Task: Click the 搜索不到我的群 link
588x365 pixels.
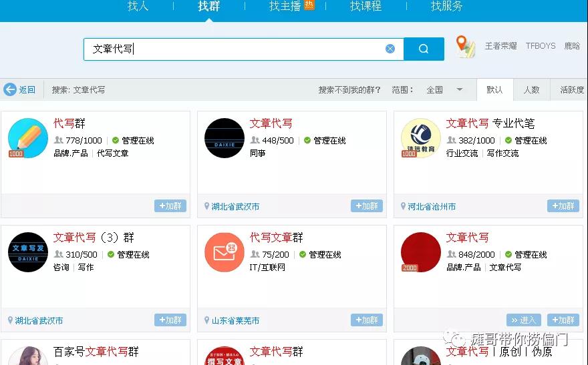Action: pos(349,89)
